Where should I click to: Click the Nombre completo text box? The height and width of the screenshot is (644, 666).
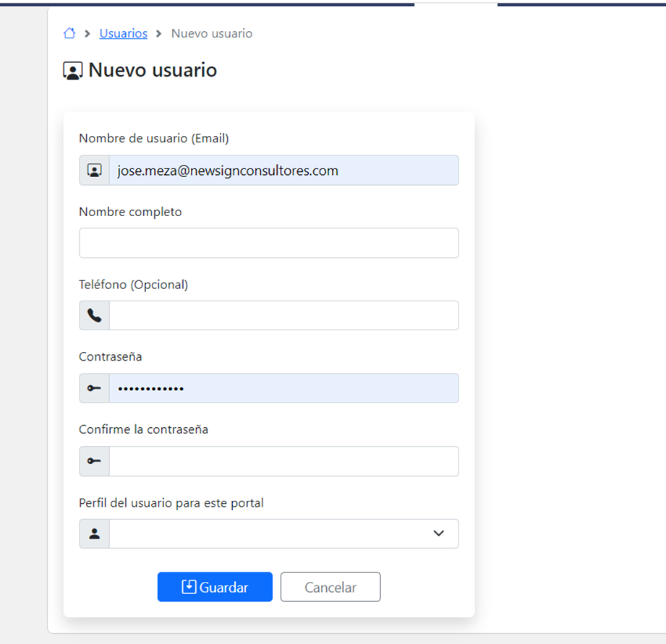268,243
